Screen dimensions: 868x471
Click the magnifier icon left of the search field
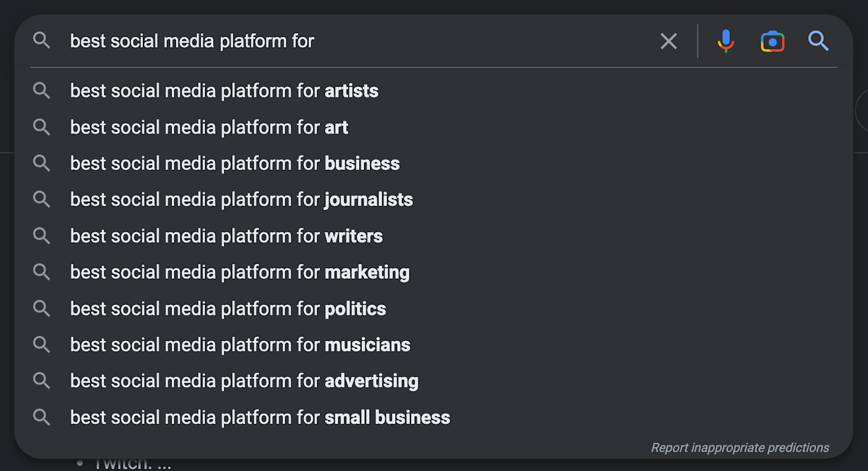point(42,41)
